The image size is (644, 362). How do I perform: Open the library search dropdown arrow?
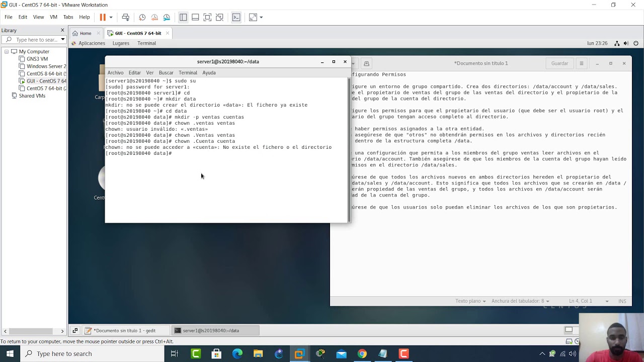pyautogui.click(x=62, y=40)
